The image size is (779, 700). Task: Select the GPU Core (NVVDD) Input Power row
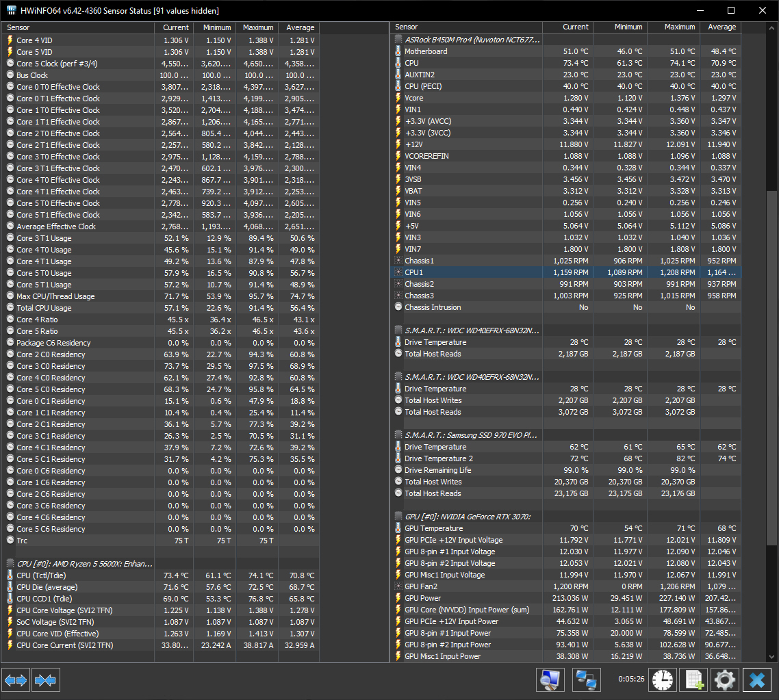566,610
